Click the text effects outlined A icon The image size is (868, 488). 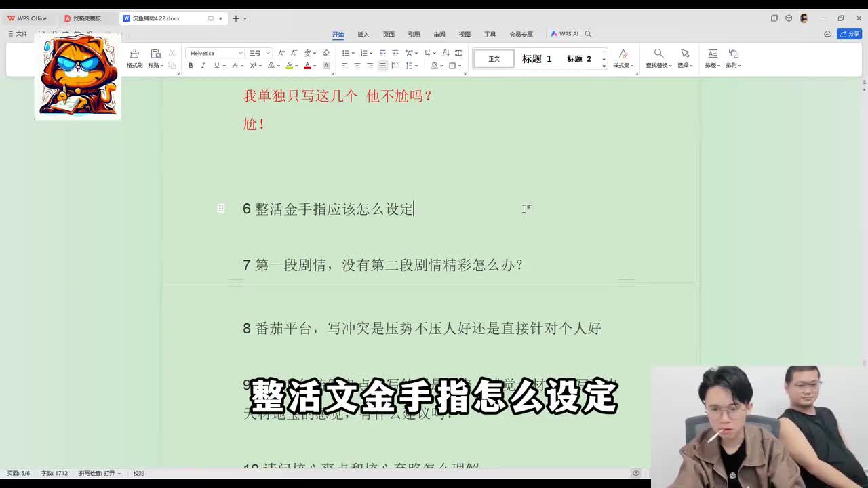point(271,66)
